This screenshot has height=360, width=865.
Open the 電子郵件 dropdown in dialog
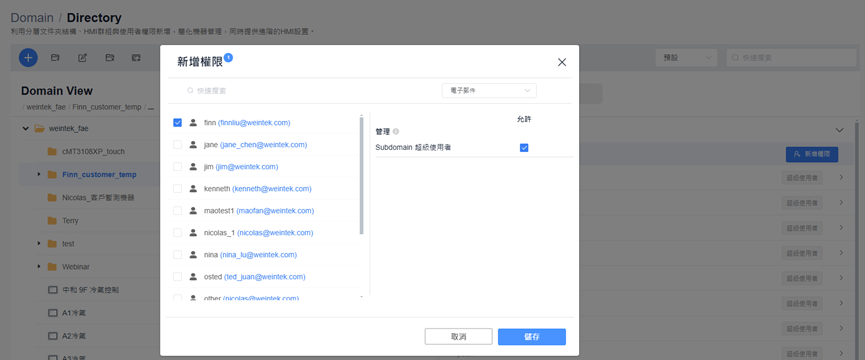[x=489, y=90]
